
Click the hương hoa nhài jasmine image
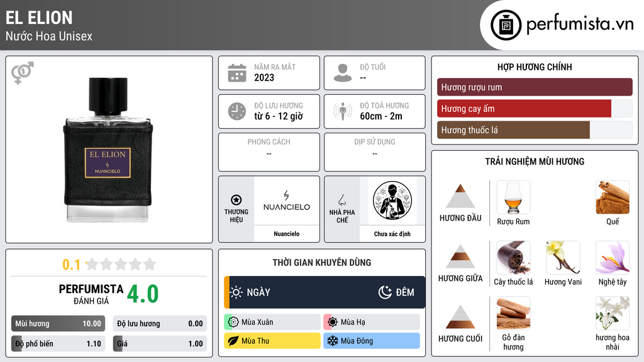point(613,314)
